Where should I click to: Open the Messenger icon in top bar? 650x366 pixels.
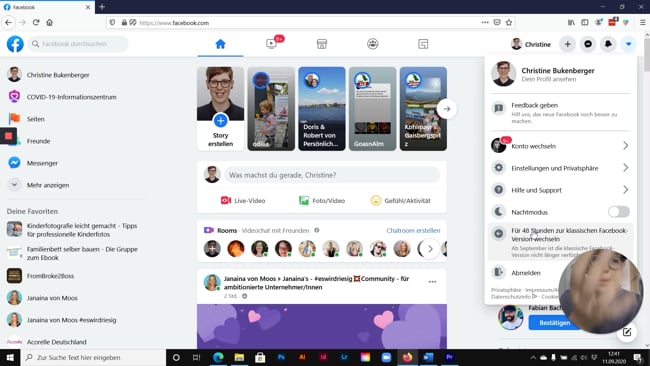[588, 44]
